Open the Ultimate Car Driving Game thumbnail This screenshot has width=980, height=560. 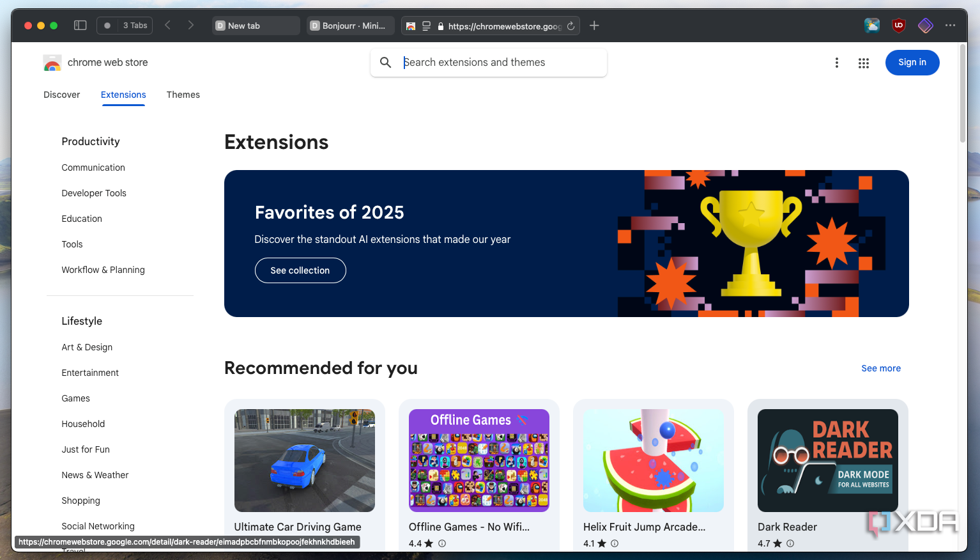[305, 460]
